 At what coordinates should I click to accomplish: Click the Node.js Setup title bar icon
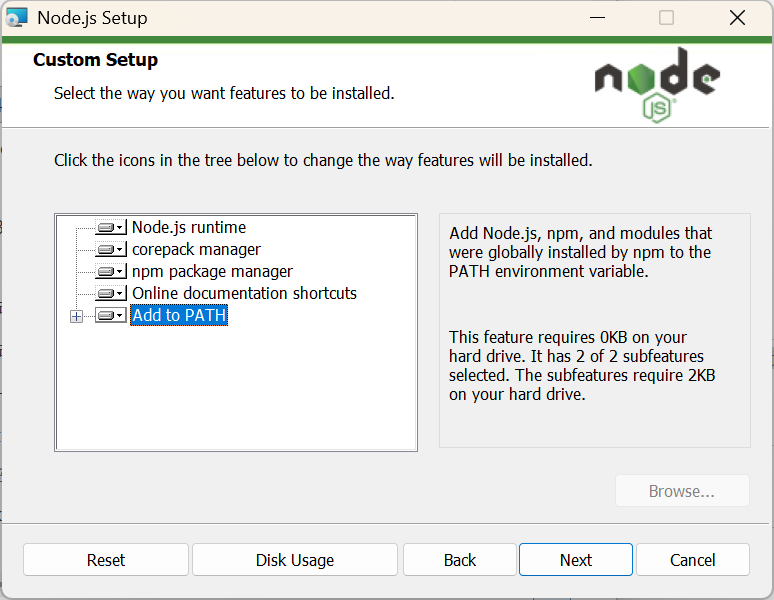pos(16,18)
